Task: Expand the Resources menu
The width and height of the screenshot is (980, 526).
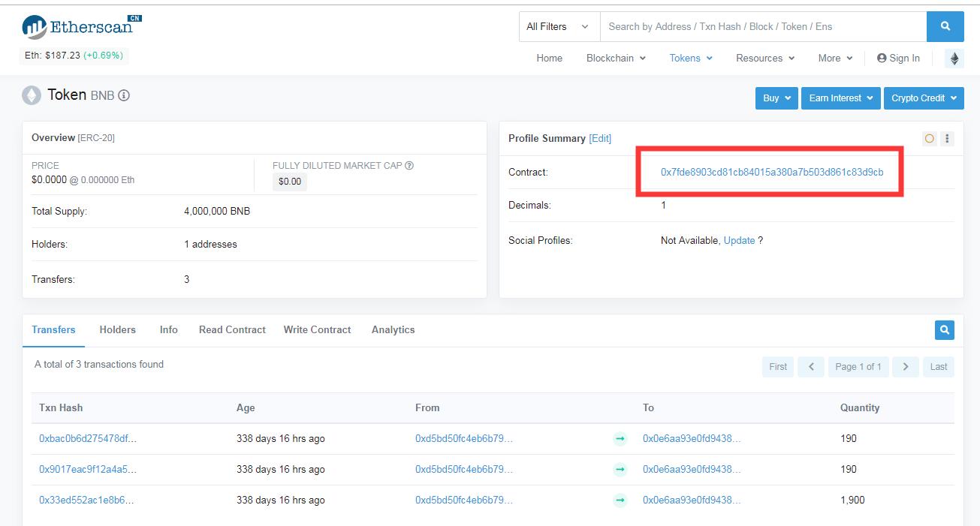Action: click(765, 58)
